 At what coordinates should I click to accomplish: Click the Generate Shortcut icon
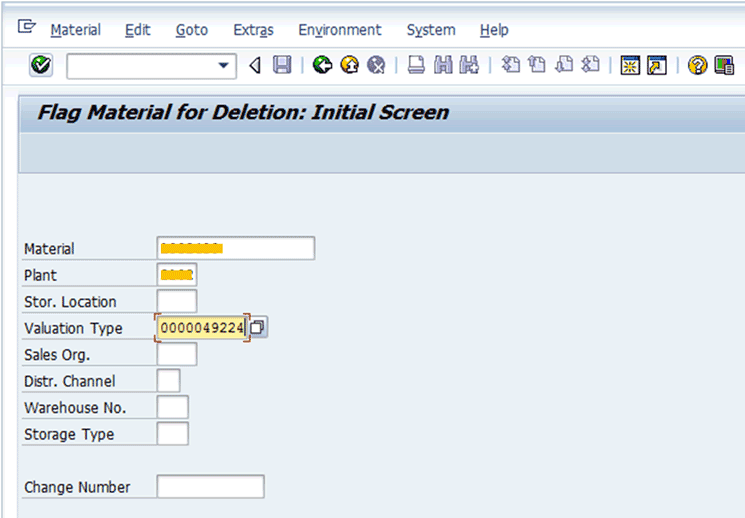click(x=657, y=66)
